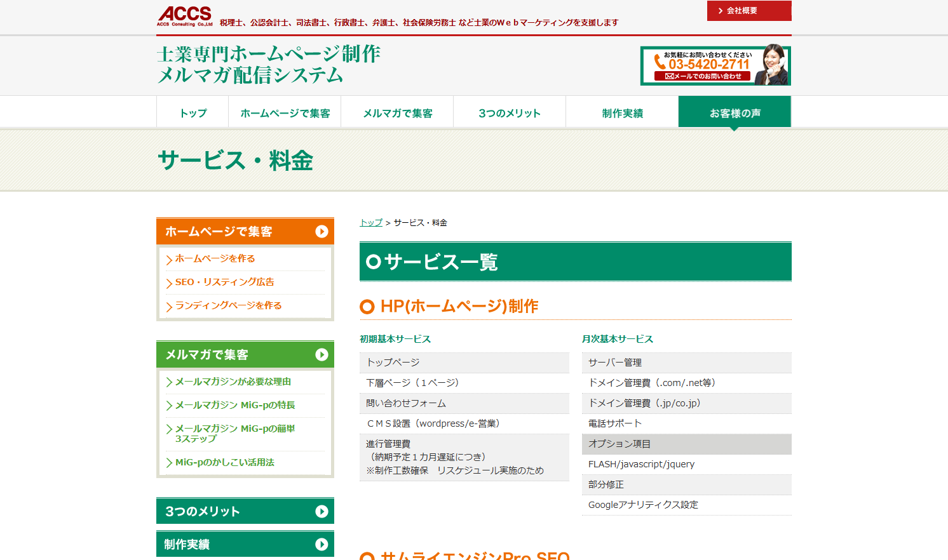Click 問い合わせフォーム row
The width and height of the screenshot is (948, 560).
(464, 403)
